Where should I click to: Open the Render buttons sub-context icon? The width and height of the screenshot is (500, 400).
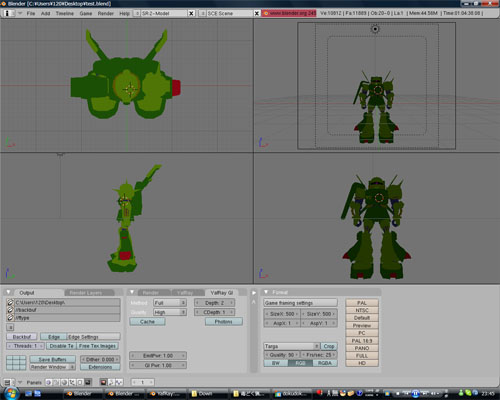pyautogui.click(x=103, y=382)
